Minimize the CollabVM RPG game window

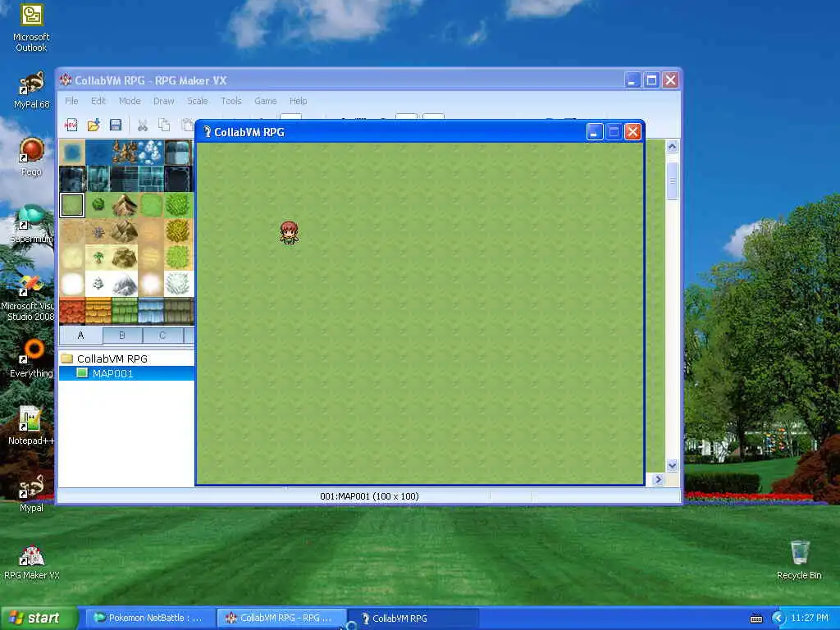click(595, 132)
